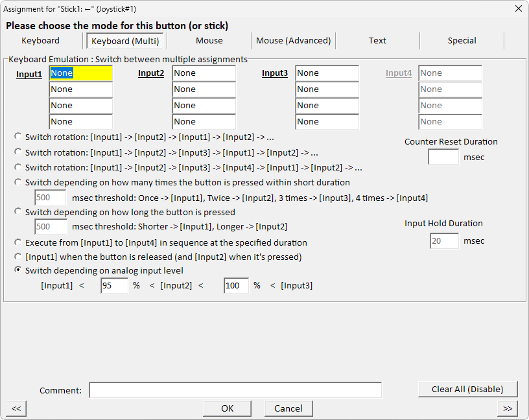Choose switching by analog input level
The height and width of the screenshot is (420, 529).
coord(18,270)
